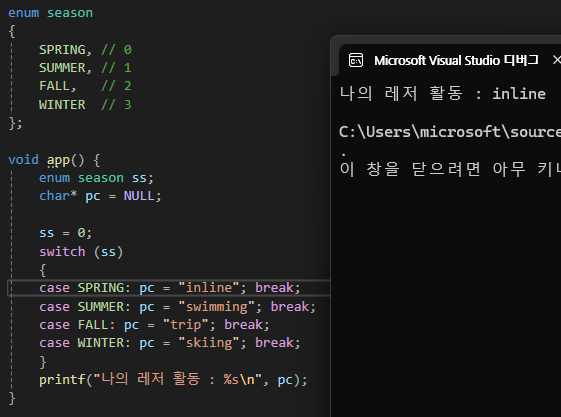Click the 'enum season' declaration line
Image resolution: width=561 pixels, height=417 pixels.
50,13
